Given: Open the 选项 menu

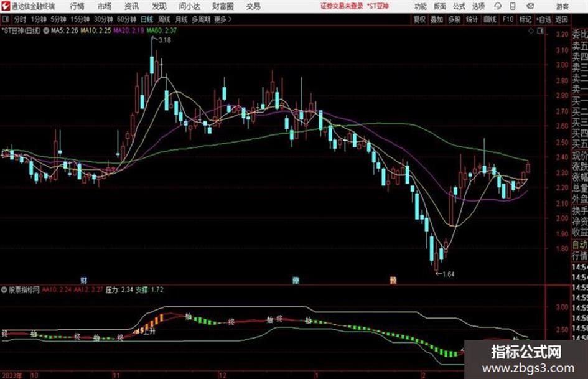Looking at the screenshot, I should point(478,6).
